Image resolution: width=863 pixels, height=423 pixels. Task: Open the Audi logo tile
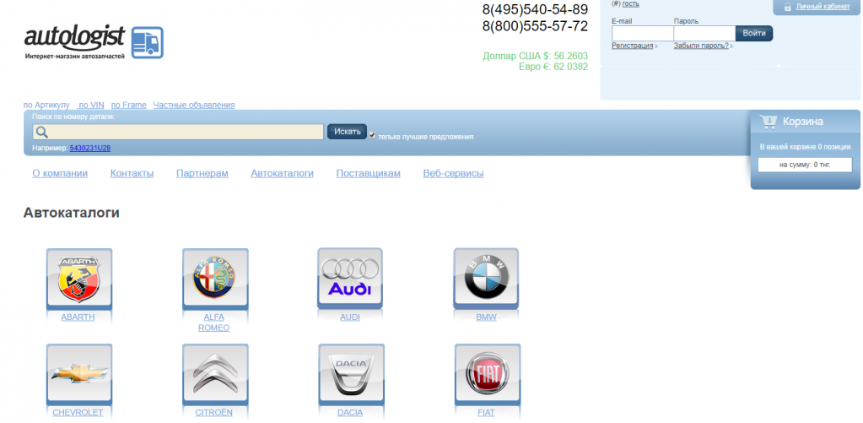tap(350, 278)
